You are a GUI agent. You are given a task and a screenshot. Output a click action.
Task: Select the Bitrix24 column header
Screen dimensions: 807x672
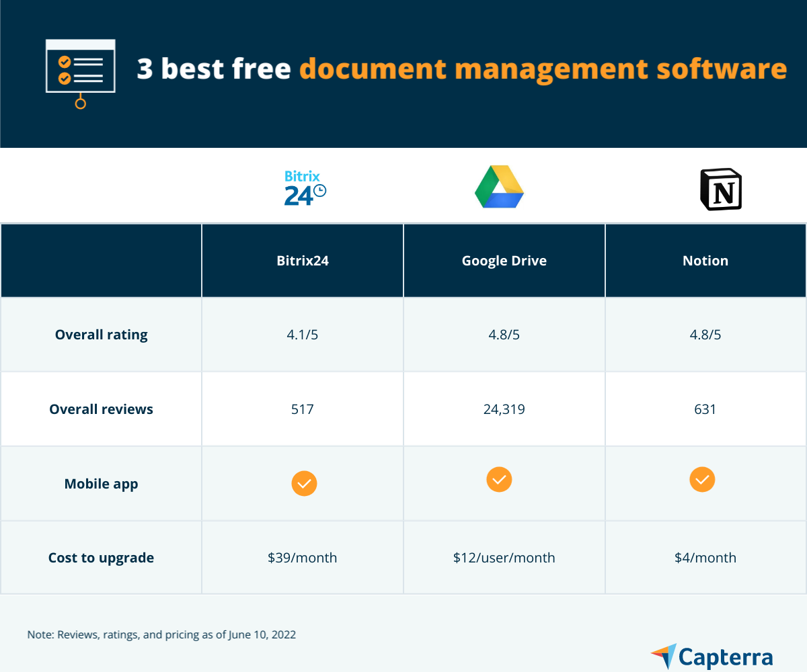tap(303, 261)
